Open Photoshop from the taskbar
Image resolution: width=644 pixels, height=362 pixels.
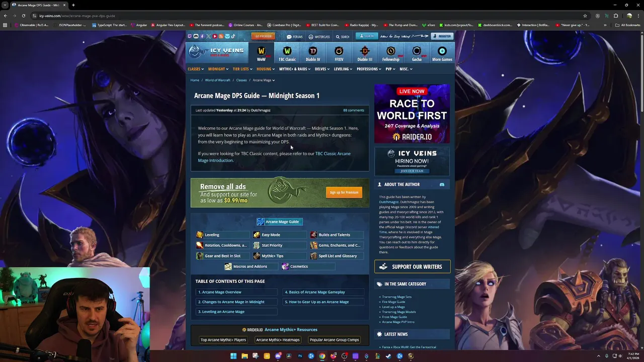click(x=300, y=356)
